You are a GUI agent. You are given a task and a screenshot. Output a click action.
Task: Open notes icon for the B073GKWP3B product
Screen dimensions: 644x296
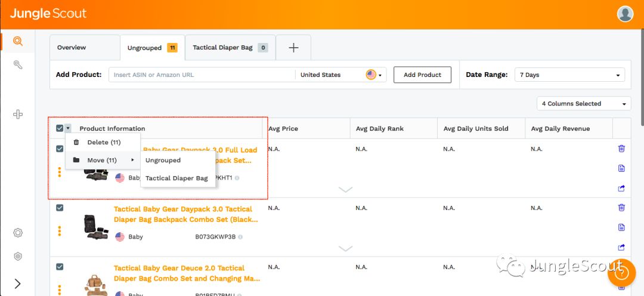coord(621,227)
